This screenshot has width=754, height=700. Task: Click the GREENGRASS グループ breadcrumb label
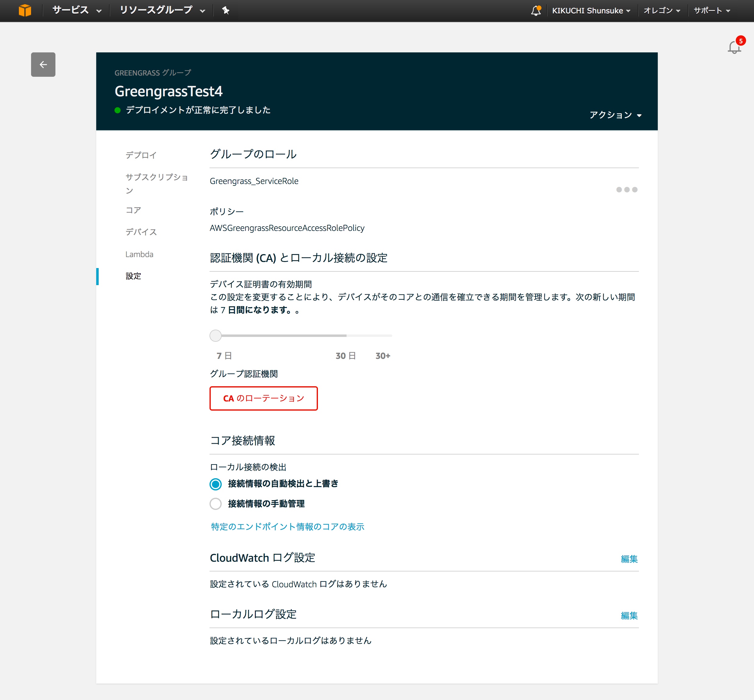[x=153, y=73]
